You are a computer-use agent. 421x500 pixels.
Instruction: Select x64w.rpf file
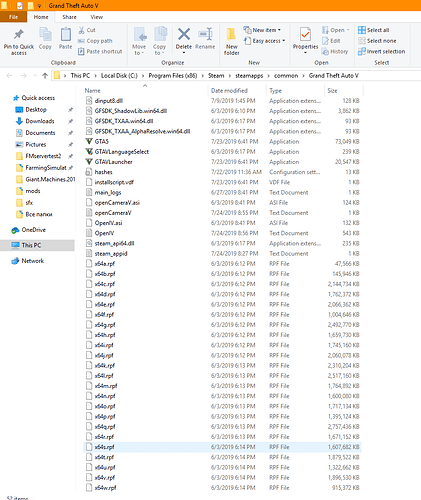click(222, 487)
